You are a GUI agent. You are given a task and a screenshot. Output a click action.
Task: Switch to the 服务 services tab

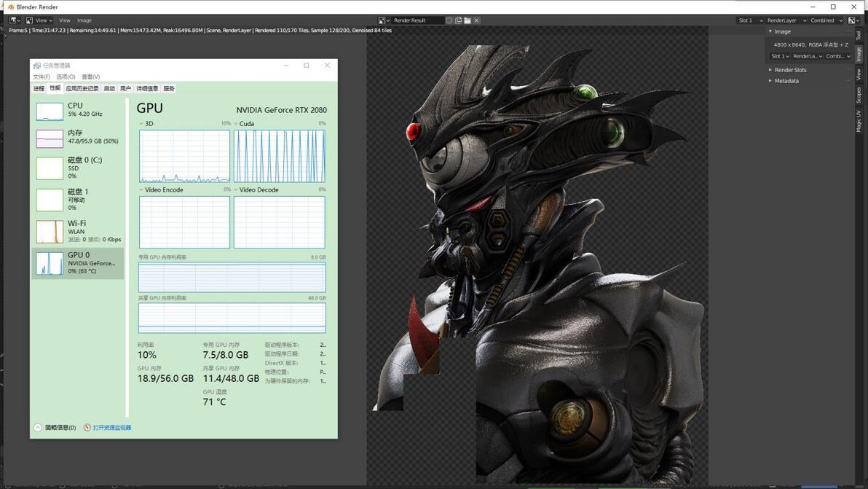pos(169,89)
